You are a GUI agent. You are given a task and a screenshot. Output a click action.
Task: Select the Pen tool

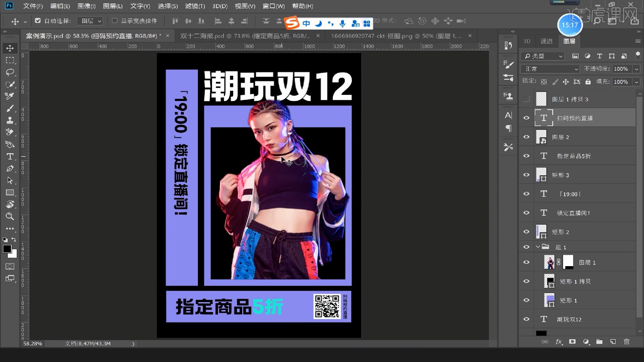pos(10,169)
